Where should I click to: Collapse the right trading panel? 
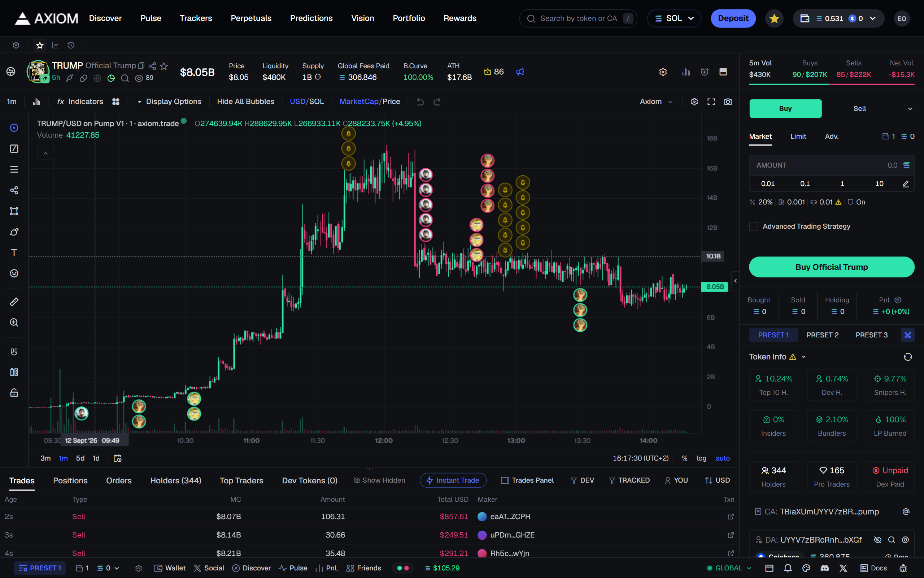tap(735, 281)
